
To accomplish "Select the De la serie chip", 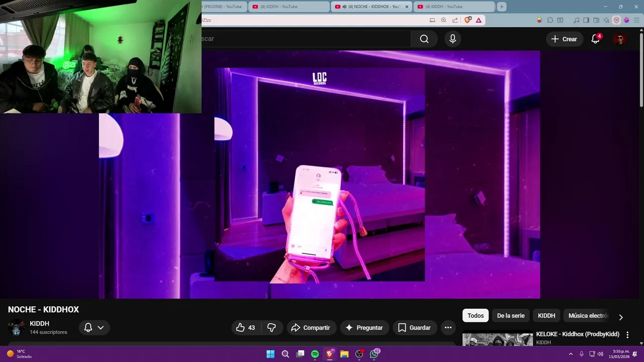I will 511,316.
